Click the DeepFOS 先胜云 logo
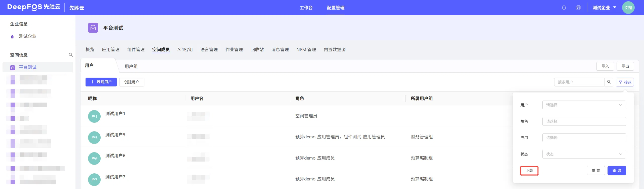The width and height of the screenshot is (644, 189). (x=34, y=7)
